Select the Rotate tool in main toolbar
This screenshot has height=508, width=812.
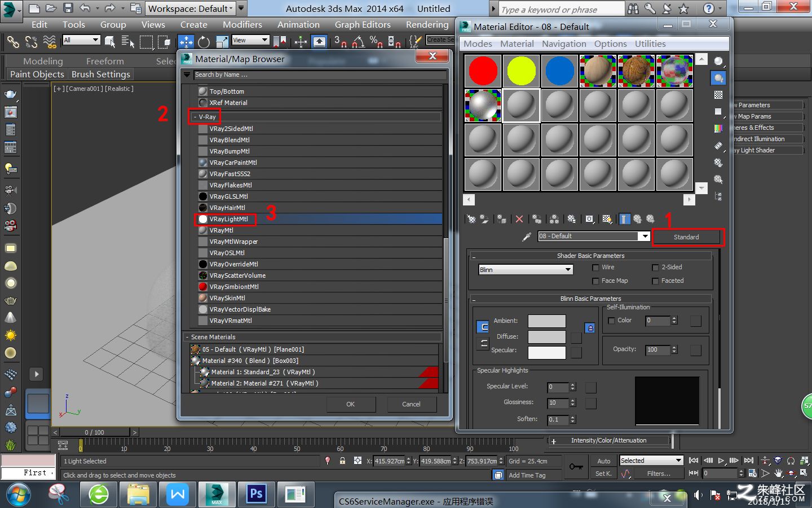(204, 42)
